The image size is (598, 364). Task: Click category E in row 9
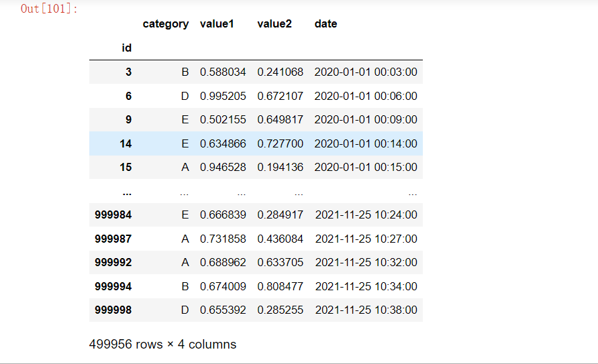(x=185, y=119)
